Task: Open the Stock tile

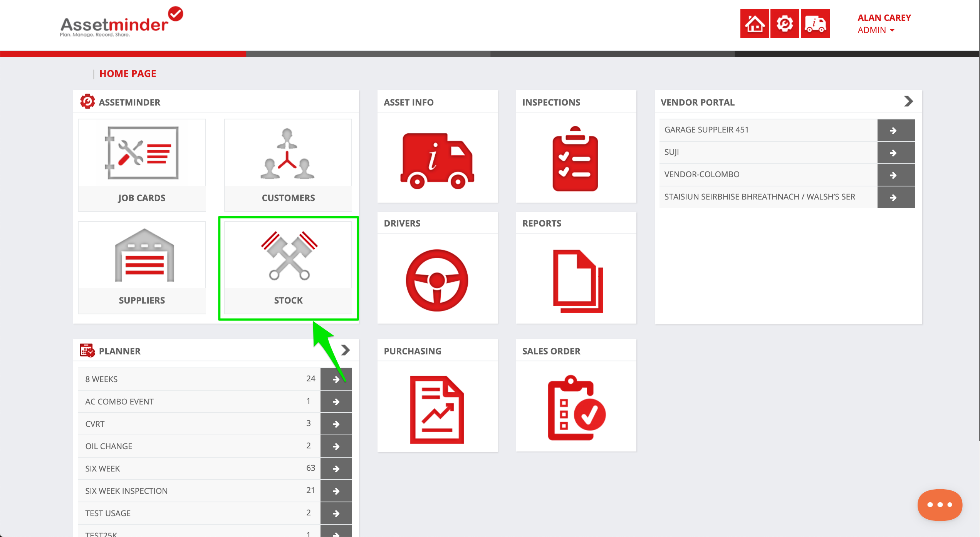Action: tap(288, 267)
